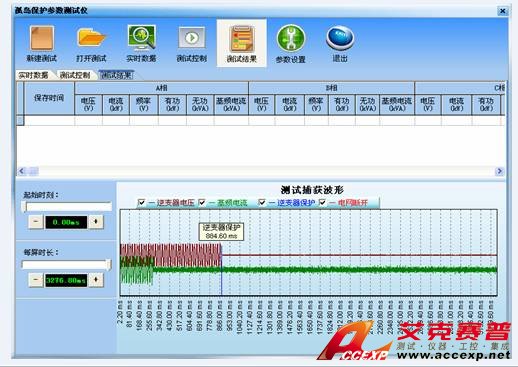518x367 pixels.
Task: Select the 实时数据 monitor icon
Action: pyautogui.click(x=141, y=37)
